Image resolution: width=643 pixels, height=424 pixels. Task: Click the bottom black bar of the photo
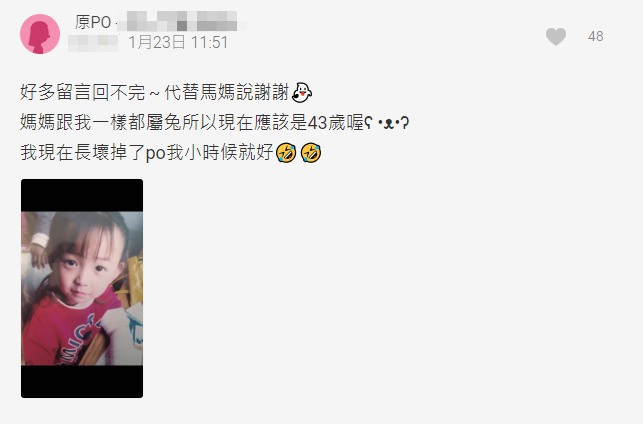click(82, 381)
